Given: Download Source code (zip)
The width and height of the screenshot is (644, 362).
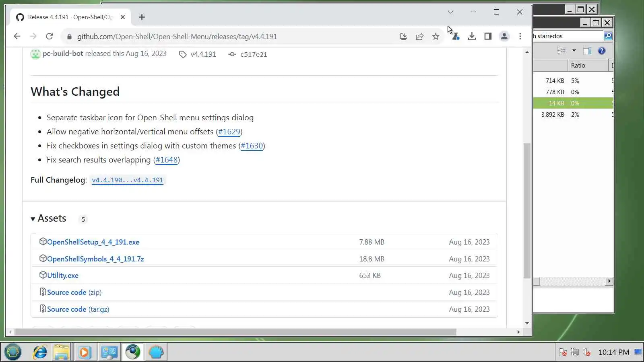Looking at the screenshot, I should [74, 292].
